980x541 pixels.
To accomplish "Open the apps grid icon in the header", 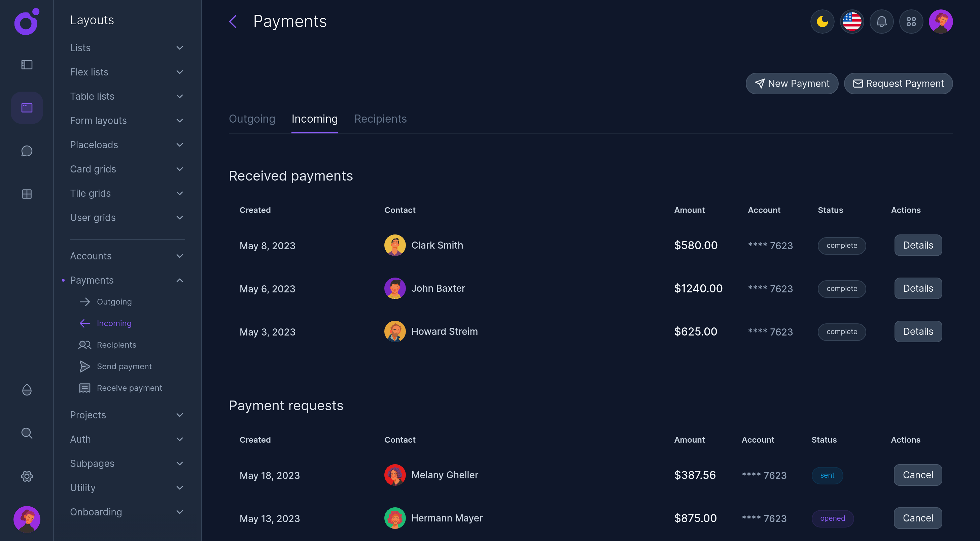I will click(911, 22).
